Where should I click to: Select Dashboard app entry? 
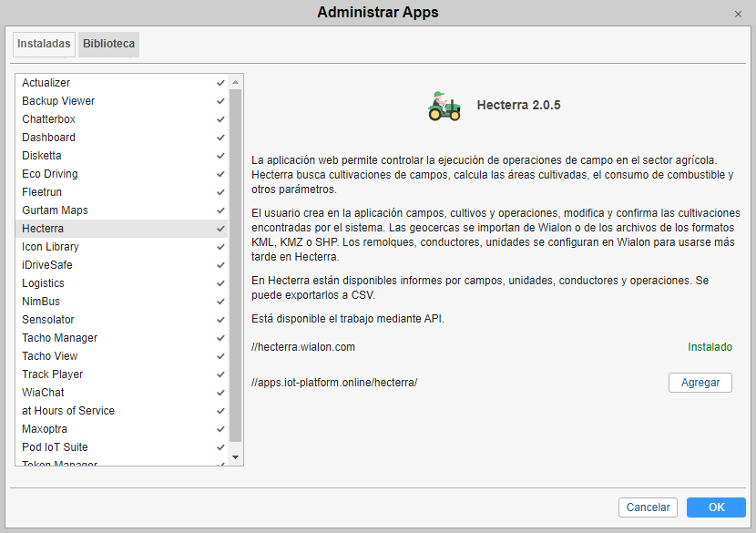click(x=121, y=138)
